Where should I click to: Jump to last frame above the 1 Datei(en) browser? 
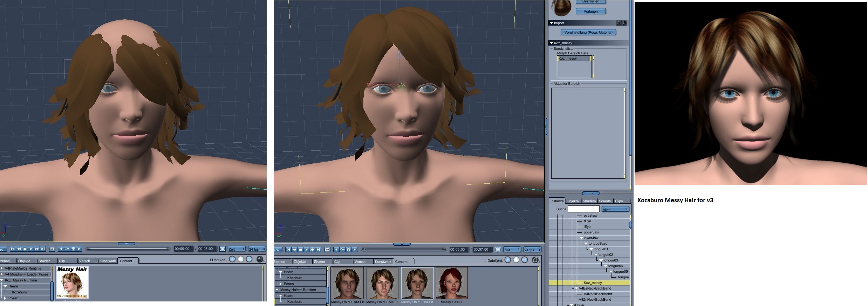point(43,249)
